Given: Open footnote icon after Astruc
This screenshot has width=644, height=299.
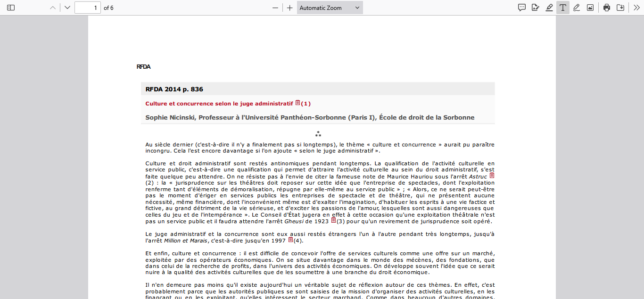Looking at the screenshot, I should pos(492,175).
